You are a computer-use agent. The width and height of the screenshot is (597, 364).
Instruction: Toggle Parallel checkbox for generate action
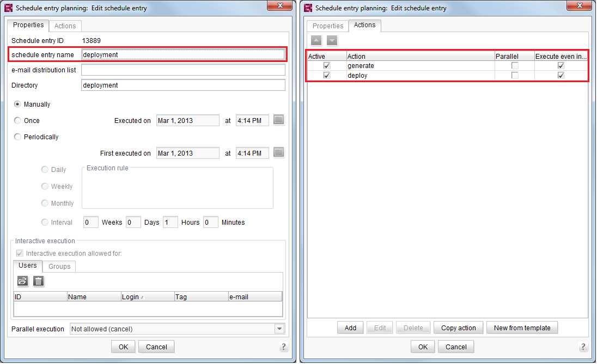[x=515, y=65]
